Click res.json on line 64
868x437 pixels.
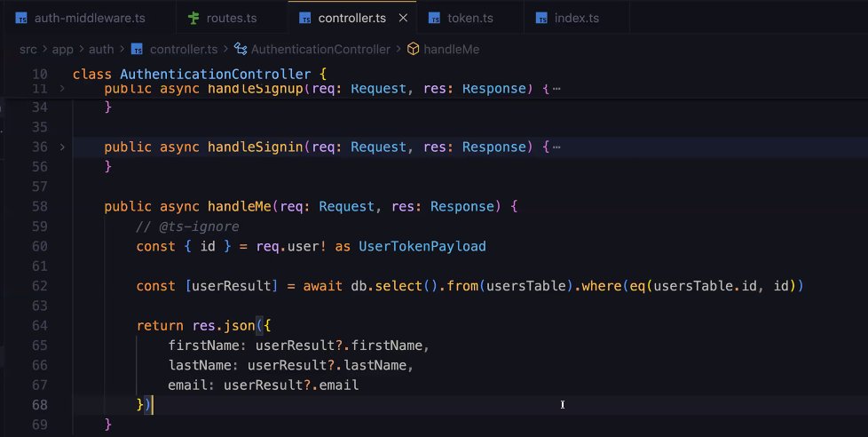click(224, 326)
